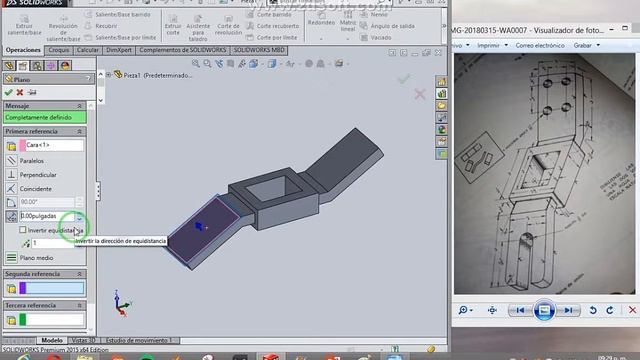This screenshot has width=640, height=360.
Task: Open the DimXpertManager tab icon
Action: [x=51, y=66]
